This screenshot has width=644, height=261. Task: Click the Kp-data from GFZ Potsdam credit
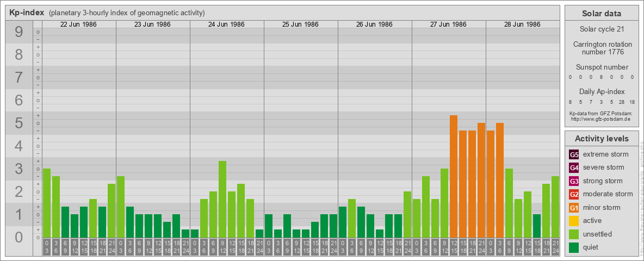[602, 114]
